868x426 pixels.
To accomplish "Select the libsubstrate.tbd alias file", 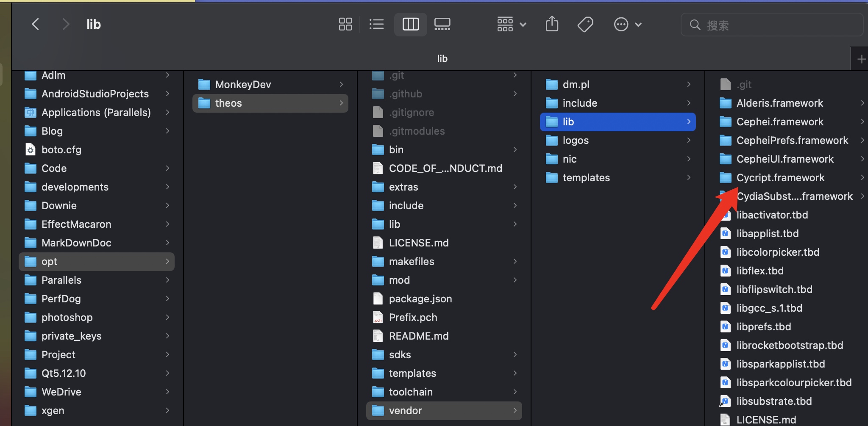I will coord(791,401).
